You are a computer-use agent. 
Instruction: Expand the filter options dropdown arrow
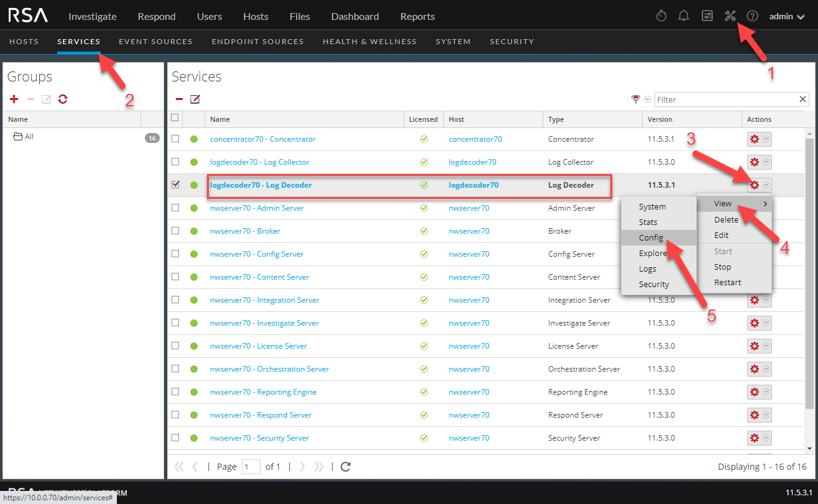(x=647, y=99)
